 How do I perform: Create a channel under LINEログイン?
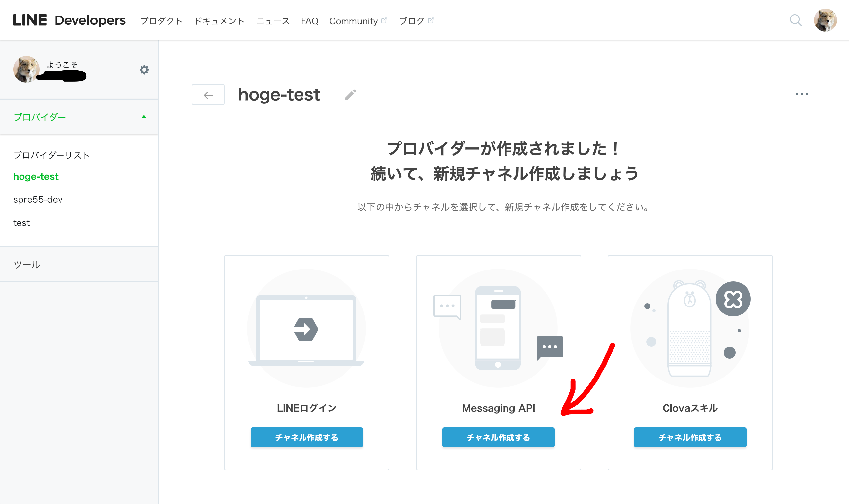point(306,437)
